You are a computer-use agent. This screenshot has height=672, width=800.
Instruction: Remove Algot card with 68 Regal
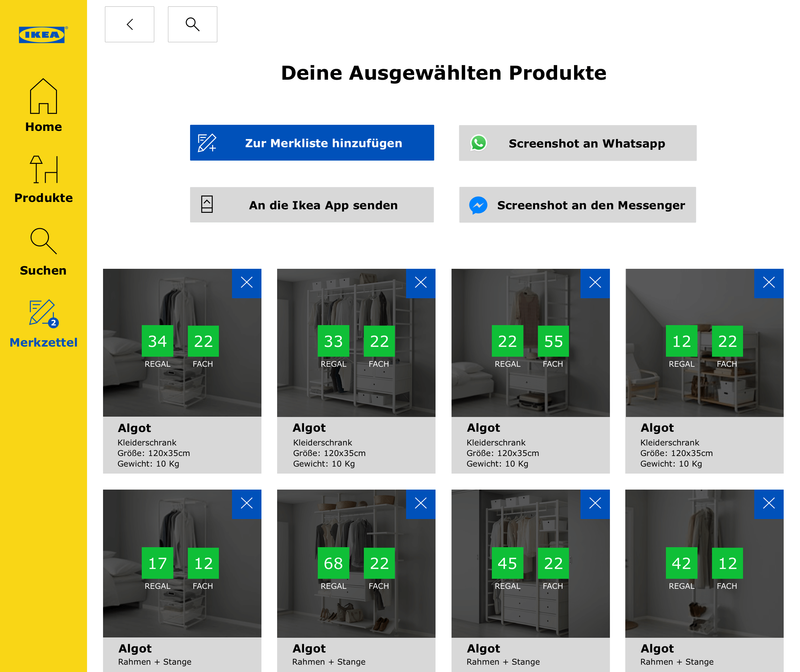point(420,504)
